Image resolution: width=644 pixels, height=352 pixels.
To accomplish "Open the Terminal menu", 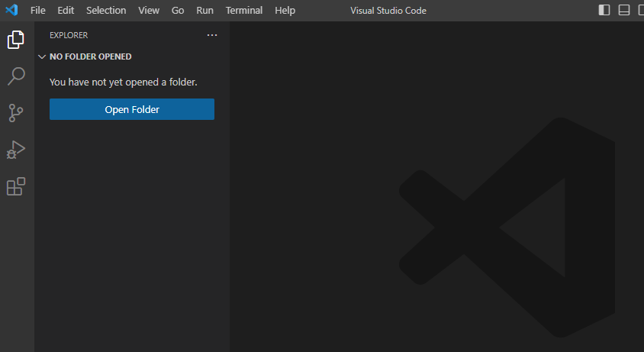I will pyautogui.click(x=244, y=10).
